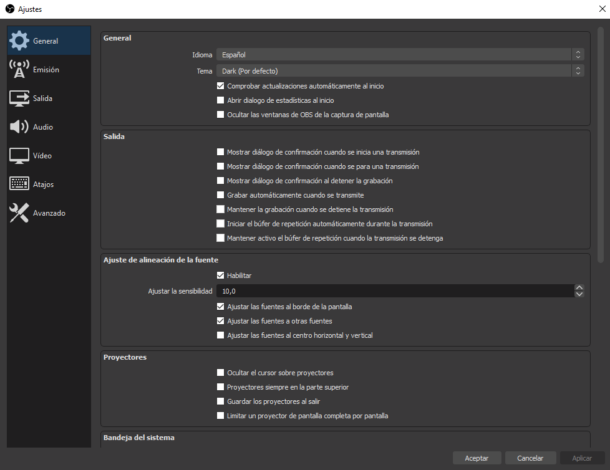
Task: Click the sensibilidad spinner arrows
Action: coord(579,291)
